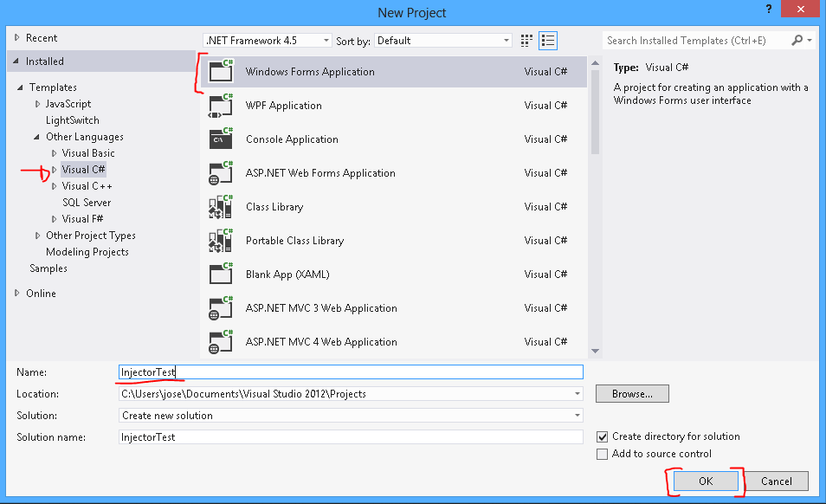This screenshot has width=826, height=504.
Task: Click the Portable Class Library icon
Action: (222, 241)
